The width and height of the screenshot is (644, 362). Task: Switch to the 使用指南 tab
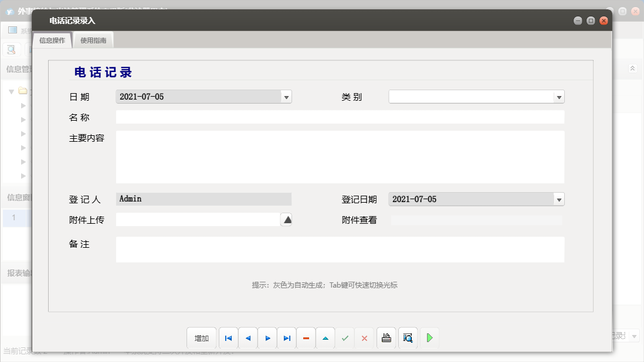point(93,40)
